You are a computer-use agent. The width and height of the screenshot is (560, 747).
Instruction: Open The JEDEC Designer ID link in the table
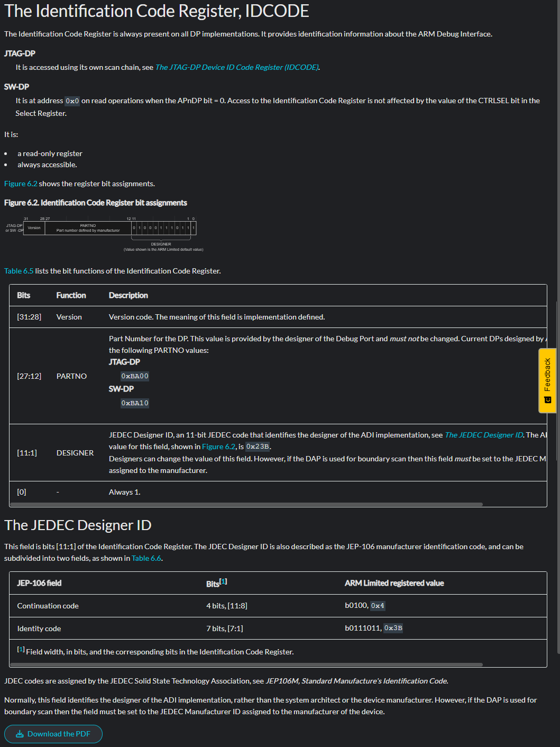(x=484, y=435)
